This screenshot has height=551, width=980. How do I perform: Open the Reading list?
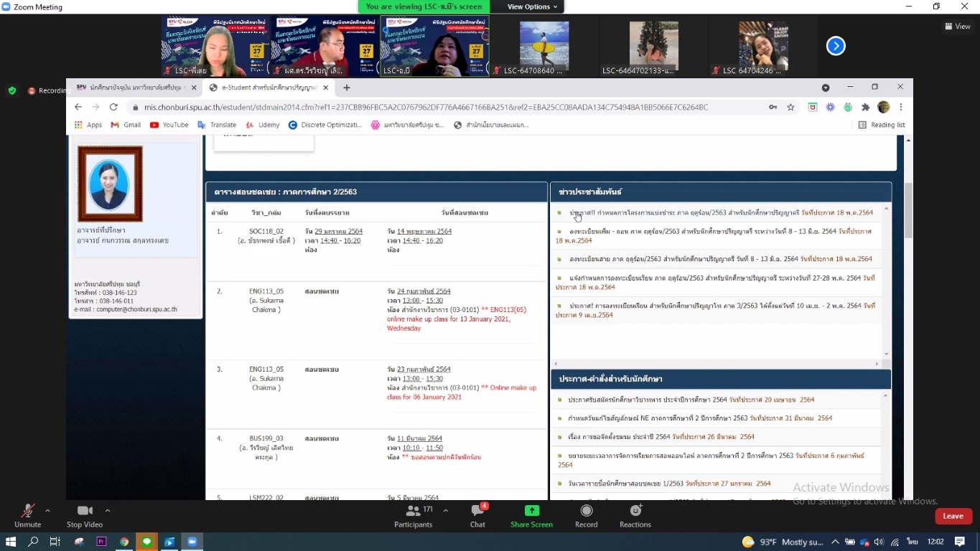[882, 125]
